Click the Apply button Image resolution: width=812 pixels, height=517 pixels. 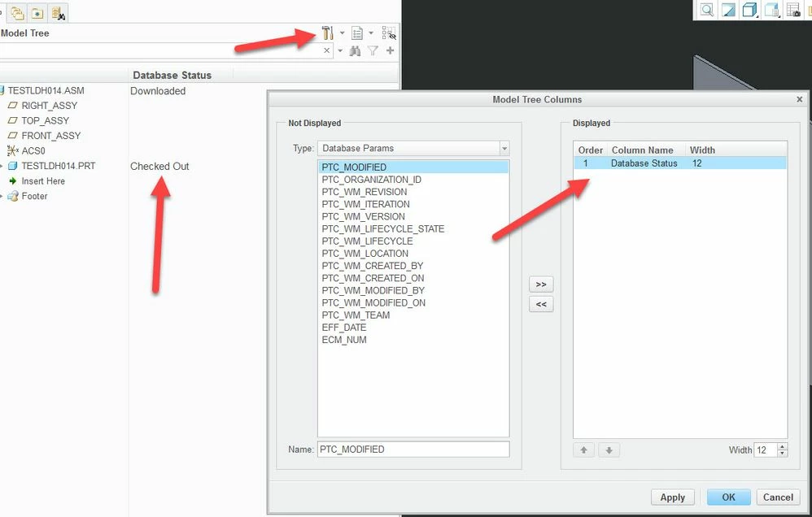pyautogui.click(x=672, y=497)
